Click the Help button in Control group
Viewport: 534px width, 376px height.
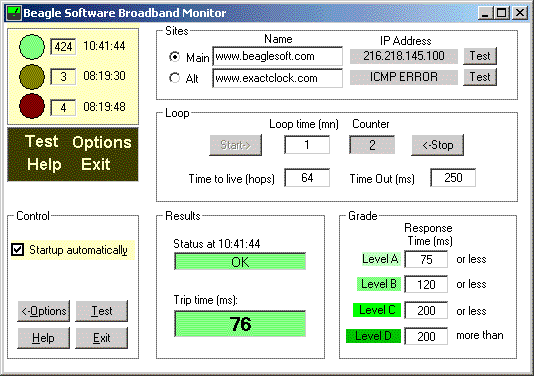click(x=44, y=338)
